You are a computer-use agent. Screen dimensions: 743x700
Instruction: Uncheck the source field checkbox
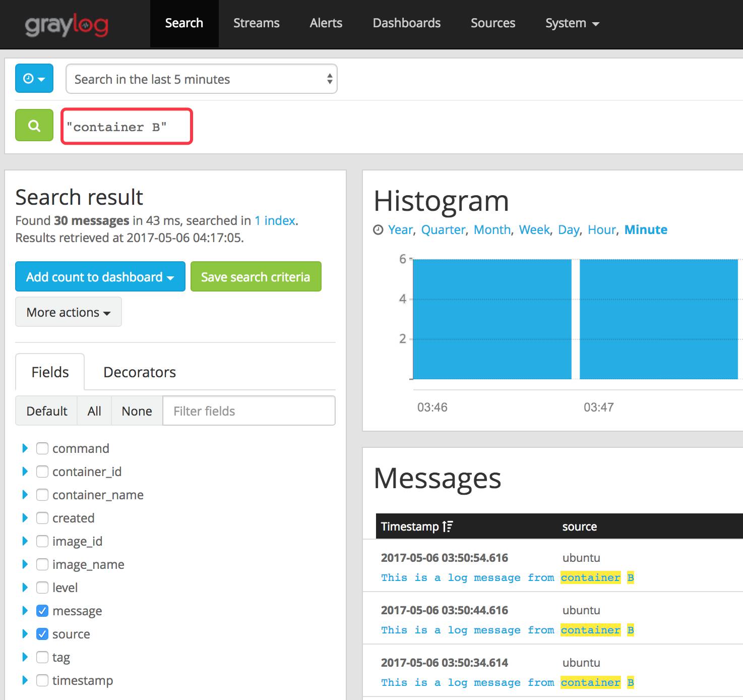coord(42,634)
